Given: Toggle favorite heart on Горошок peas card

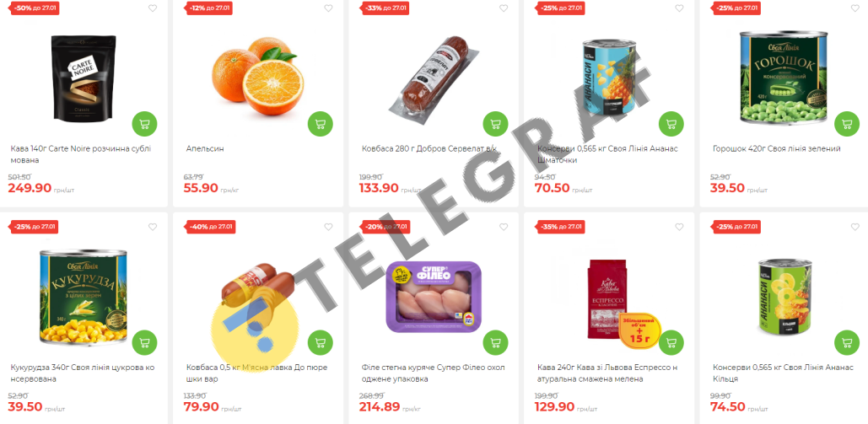Looking at the screenshot, I should [x=855, y=8].
